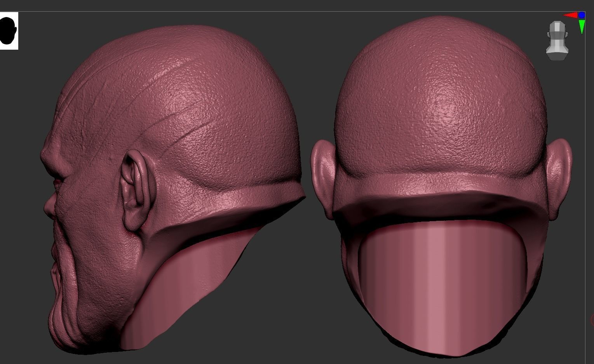594x364 pixels.
Task: Click the gray CamView head orientation icon
Action: click(x=557, y=41)
